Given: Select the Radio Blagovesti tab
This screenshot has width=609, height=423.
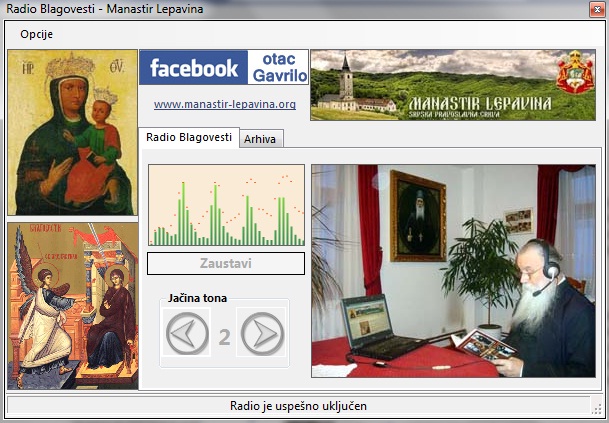Looking at the screenshot, I should coord(188,137).
